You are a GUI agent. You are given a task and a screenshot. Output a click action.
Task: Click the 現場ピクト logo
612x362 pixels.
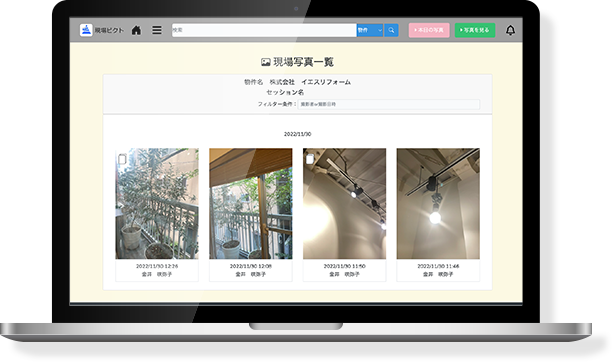[86, 30]
